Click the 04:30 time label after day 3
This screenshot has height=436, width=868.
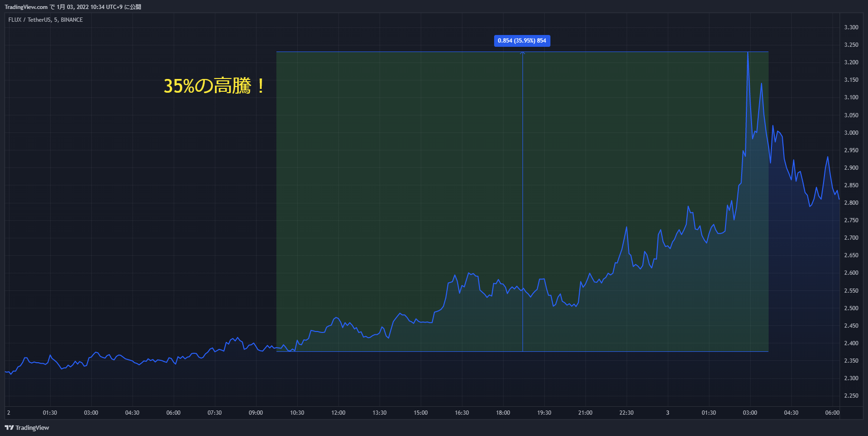(x=791, y=413)
